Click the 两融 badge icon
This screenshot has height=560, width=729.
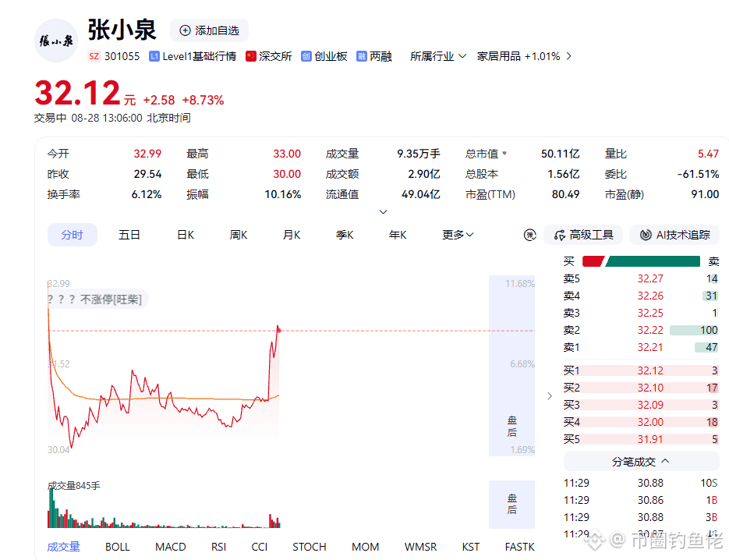pyautogui.click(x=361, y=56)
